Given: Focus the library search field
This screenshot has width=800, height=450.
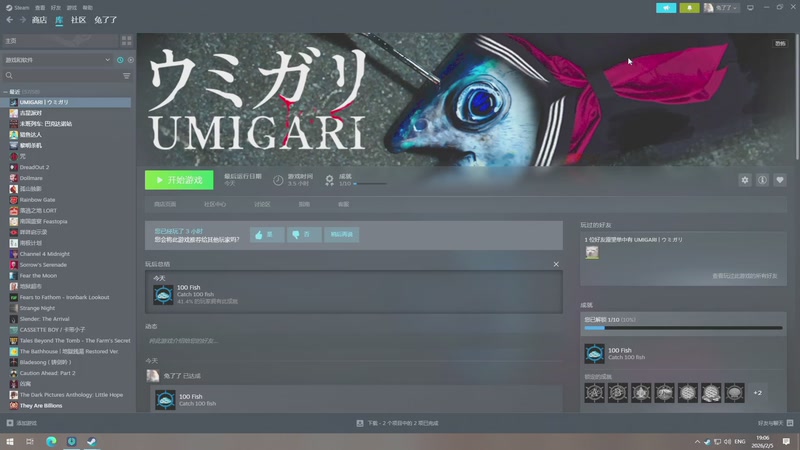Looking at the screenshot, I should click(x=62, y=76).
